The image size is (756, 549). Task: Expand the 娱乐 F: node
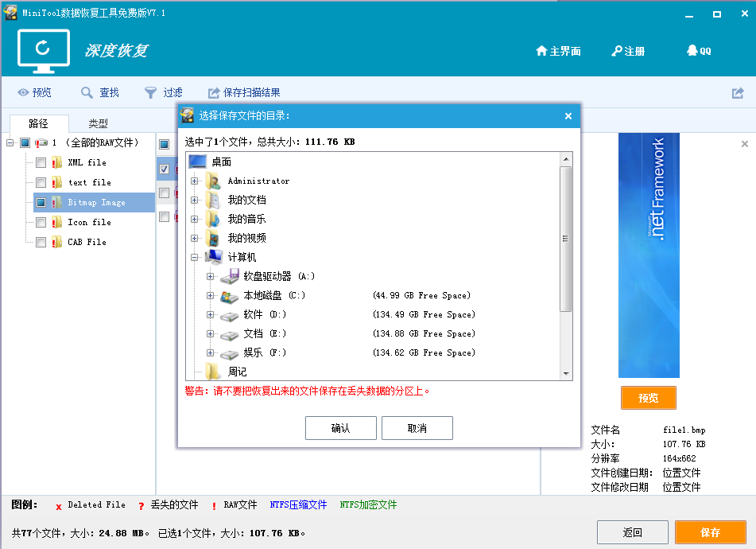click(210, 352)
